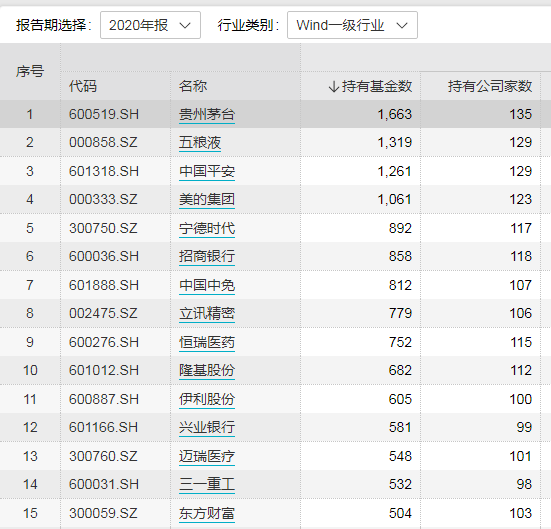Screen dimensions: 551x529
Task: Click company count 117 in 宁德时代 row
Action: point(521,228)
